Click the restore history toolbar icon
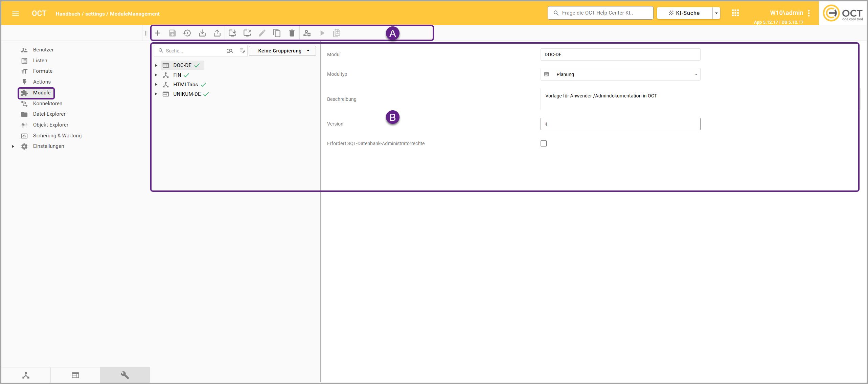 [x=187, y=33]
